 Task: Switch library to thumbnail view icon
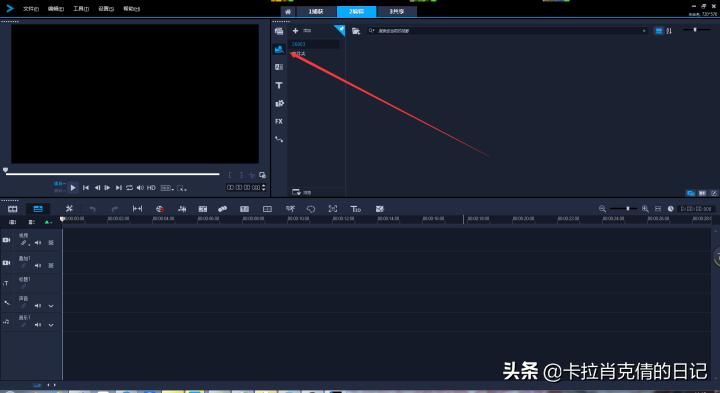pos(659,31)
